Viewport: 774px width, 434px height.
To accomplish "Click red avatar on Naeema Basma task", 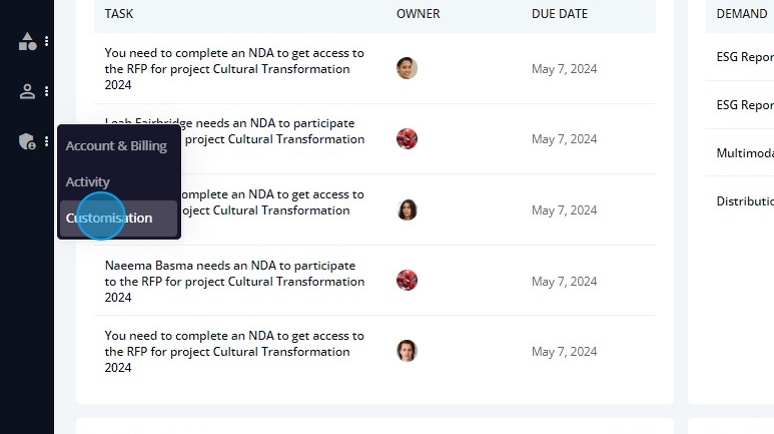I will click(407, 280).
